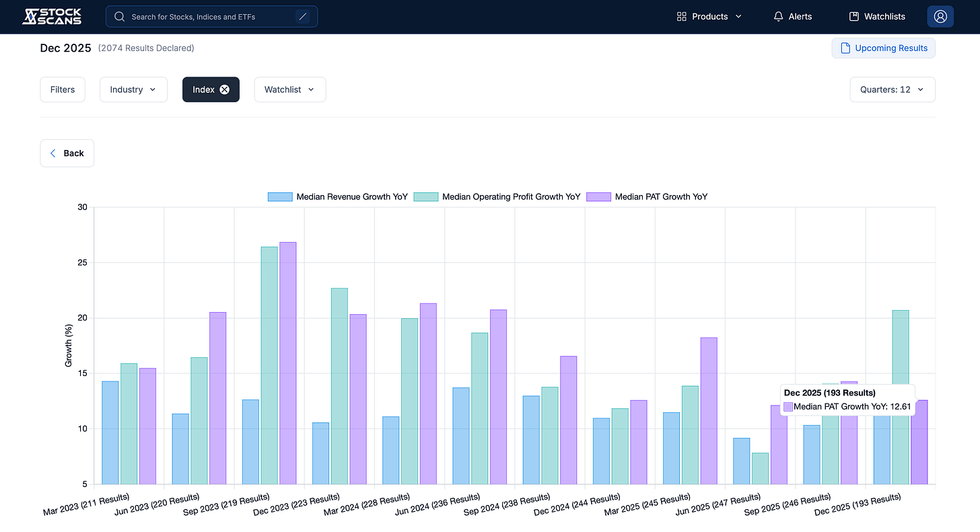Open the Products menu label

click(710, 16)
